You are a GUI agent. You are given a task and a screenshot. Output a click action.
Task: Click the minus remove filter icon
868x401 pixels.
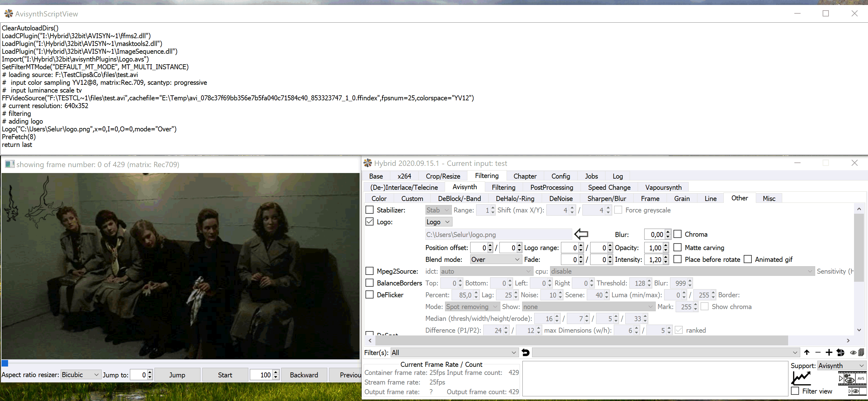[818, 353]
